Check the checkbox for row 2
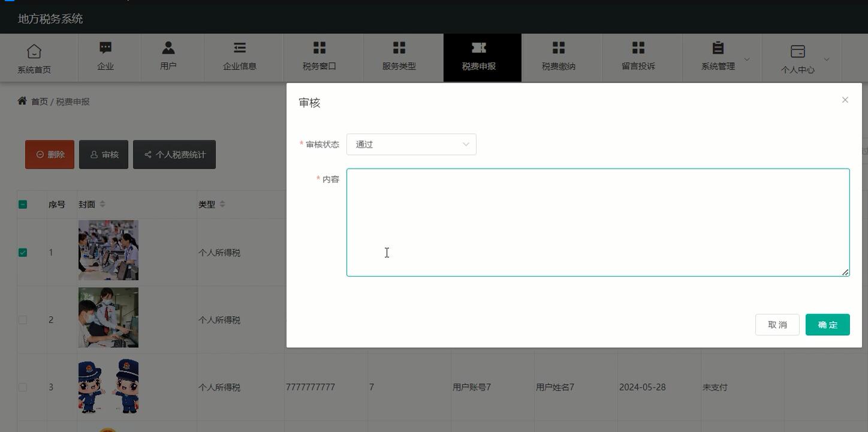 23,320
